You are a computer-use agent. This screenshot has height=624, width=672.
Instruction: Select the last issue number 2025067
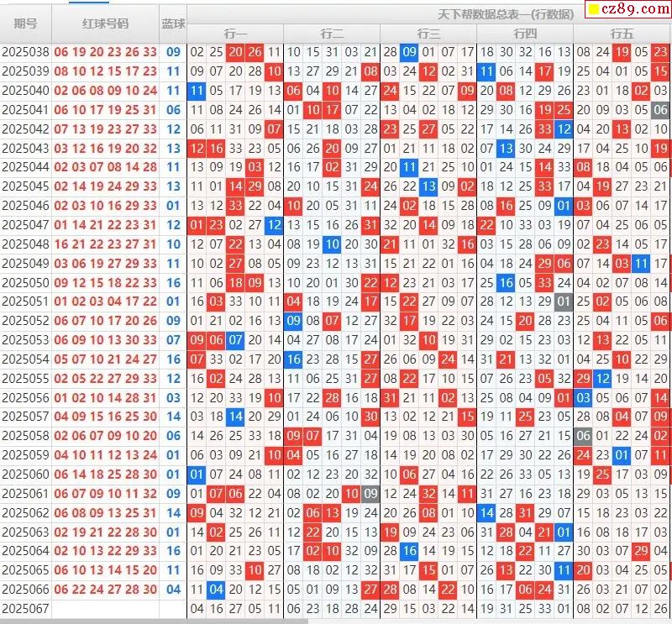pyautogui.click(x=26, y=609)
